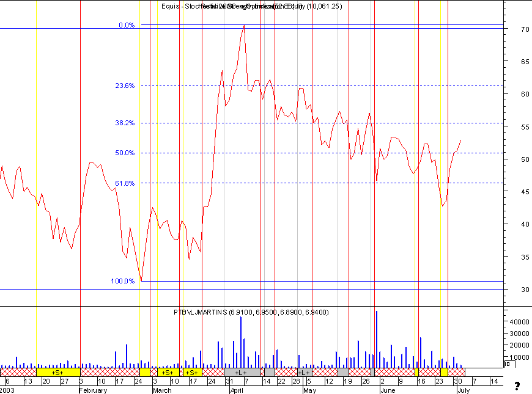
Task: Click date label 28 on the time axis
Action: pyautogui.click(x=296, y=381)
